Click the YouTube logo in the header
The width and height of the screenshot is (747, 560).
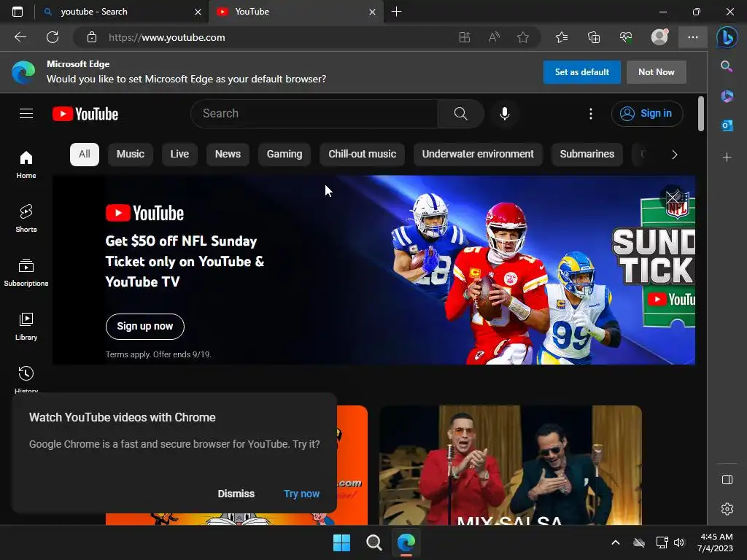pyautogui.click(x=85, y=114)
